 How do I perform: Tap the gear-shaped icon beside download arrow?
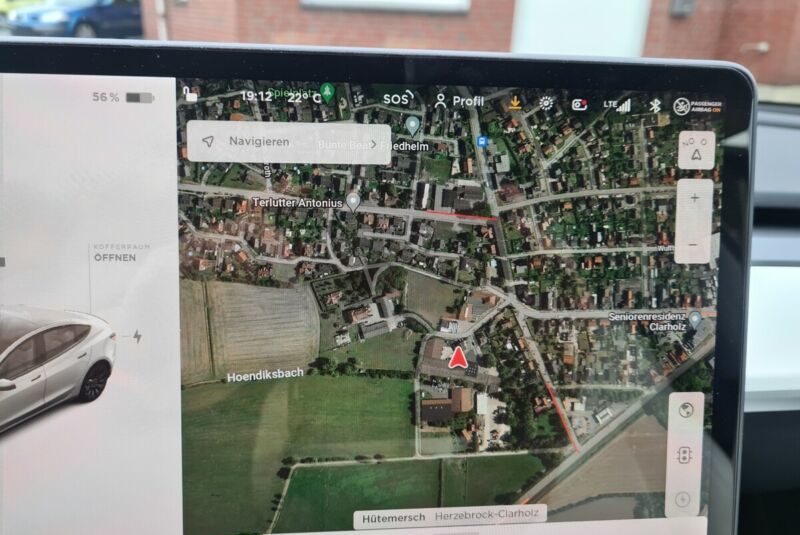[546, 104]
